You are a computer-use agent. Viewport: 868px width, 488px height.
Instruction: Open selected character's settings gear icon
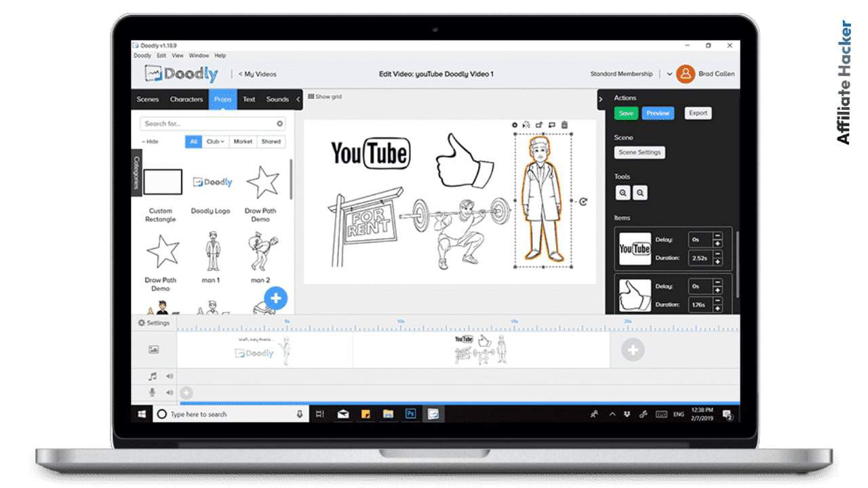[514, 125]
